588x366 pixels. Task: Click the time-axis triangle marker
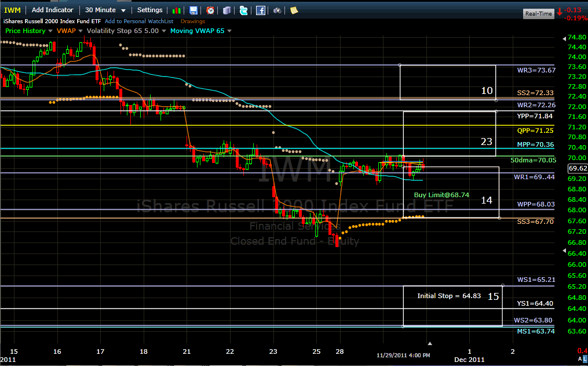click(430, 343)
